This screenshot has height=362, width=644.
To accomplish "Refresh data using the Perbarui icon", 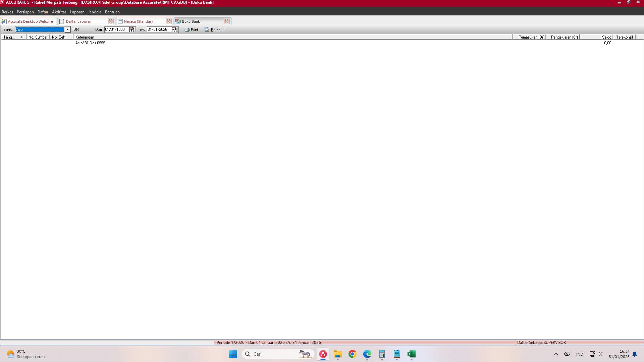I will pyautogui.click(x=206, y=29).
